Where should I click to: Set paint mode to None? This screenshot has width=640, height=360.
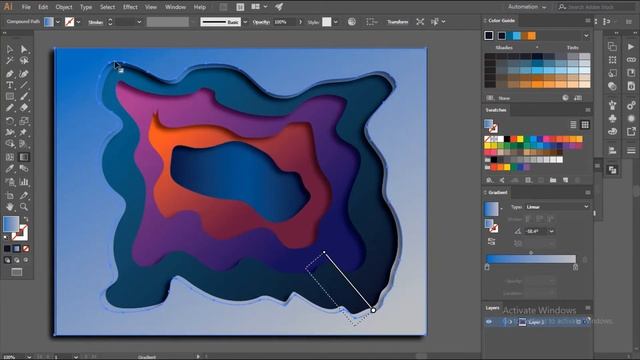(x=26, y=249)
